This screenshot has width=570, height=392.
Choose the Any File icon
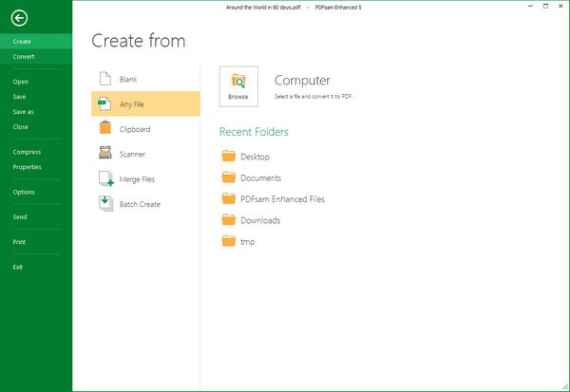click(x=104, y=103)
